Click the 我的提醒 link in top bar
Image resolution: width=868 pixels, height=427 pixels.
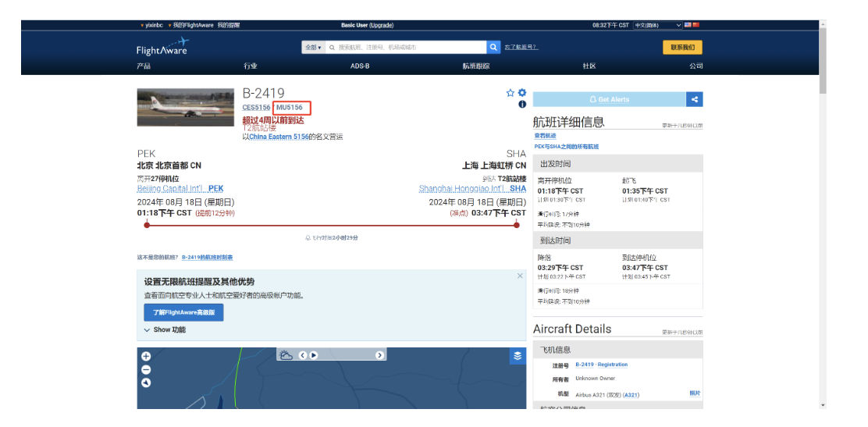pos(229,26)
